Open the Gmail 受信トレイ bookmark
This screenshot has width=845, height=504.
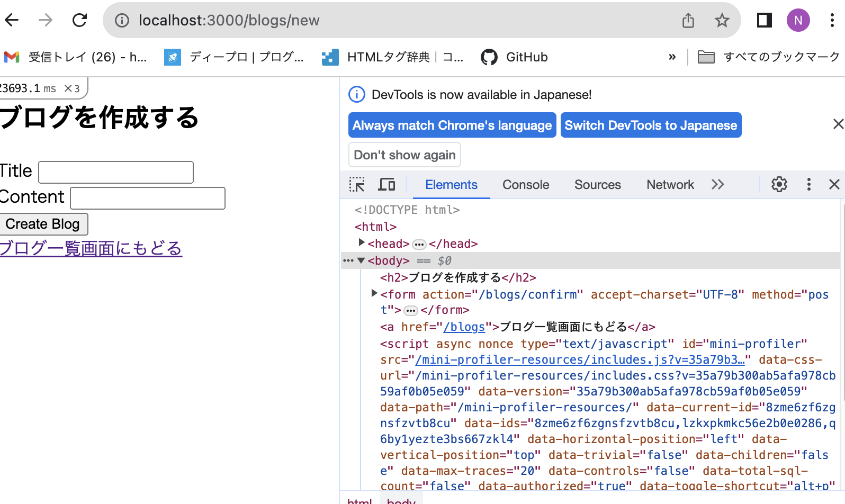pos(76,57)
